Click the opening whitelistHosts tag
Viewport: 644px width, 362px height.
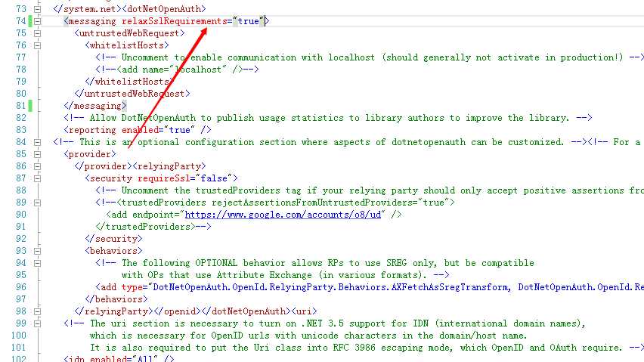point(127,45)
